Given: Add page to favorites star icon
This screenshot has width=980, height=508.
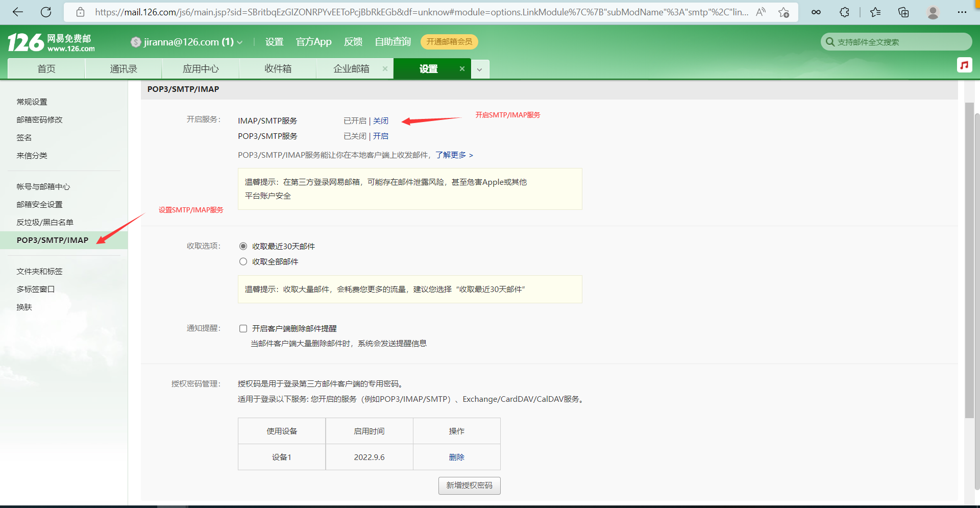Looking at the screenshot, I should (784, 12).
